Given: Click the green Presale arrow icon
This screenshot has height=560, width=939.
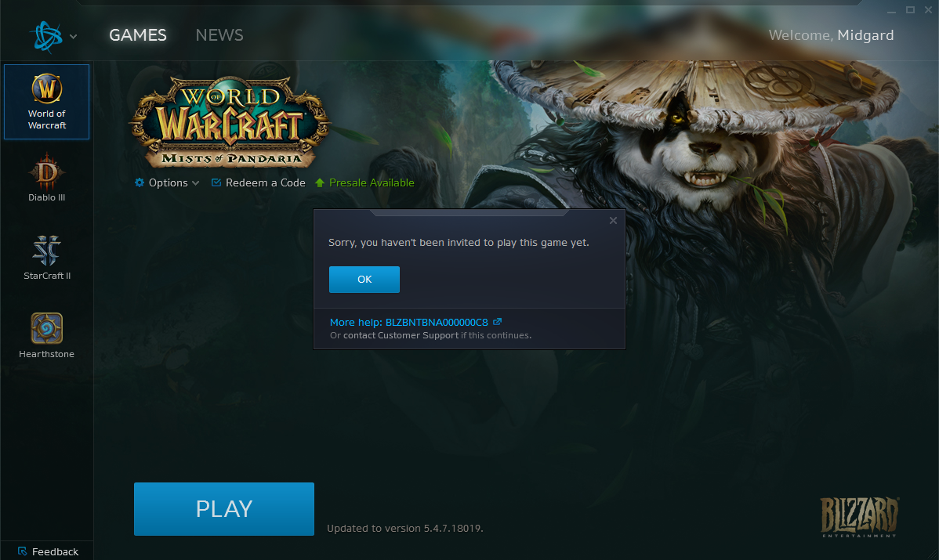Looking at the screenshot, I should (320, 182).
